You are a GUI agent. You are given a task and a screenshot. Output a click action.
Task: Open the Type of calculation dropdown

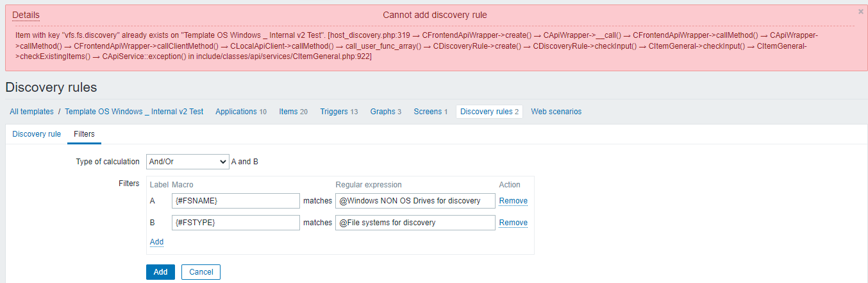(x=187, y=161)
